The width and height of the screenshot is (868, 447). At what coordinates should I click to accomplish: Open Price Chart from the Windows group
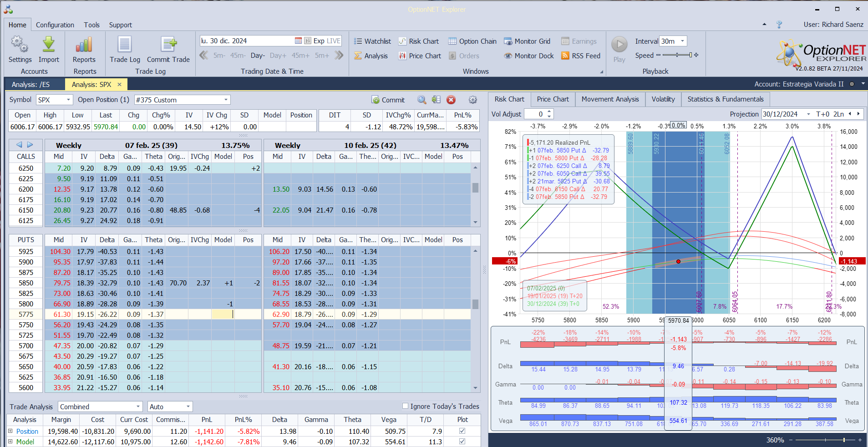tap(420, 56)
